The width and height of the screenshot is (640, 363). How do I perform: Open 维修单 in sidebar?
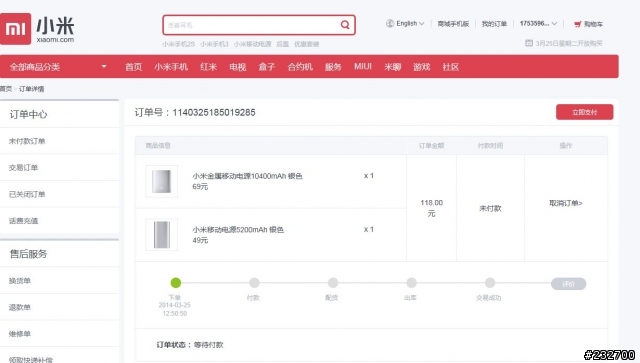click(x=20, y=334)
